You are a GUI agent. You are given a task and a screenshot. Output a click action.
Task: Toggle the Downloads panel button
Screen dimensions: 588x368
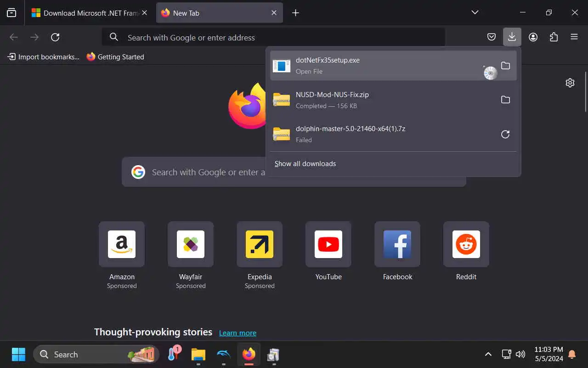click(512, 37)
